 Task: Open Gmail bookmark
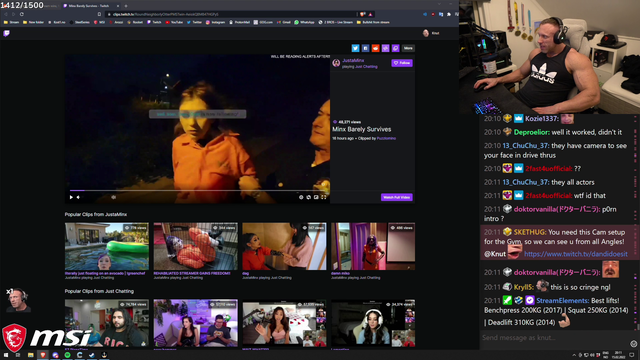(284, 22)
